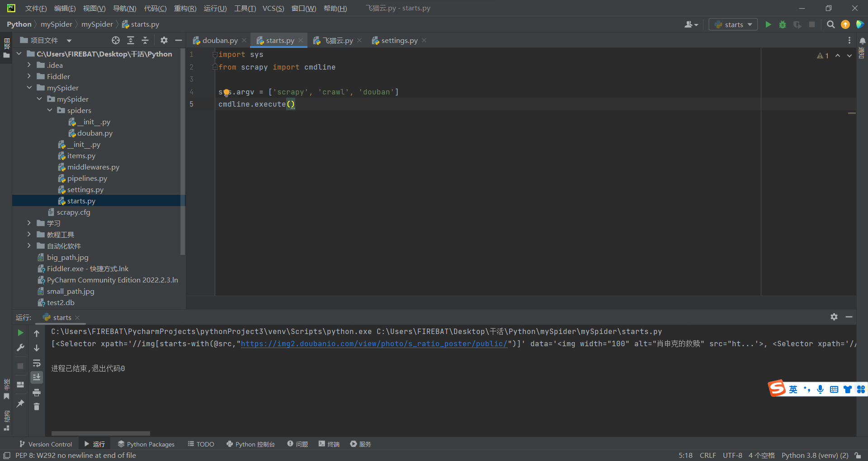This screenshot has width=868, height=461.
Task: Collapse all icon in project panel
Action: (x=145, y=40)
